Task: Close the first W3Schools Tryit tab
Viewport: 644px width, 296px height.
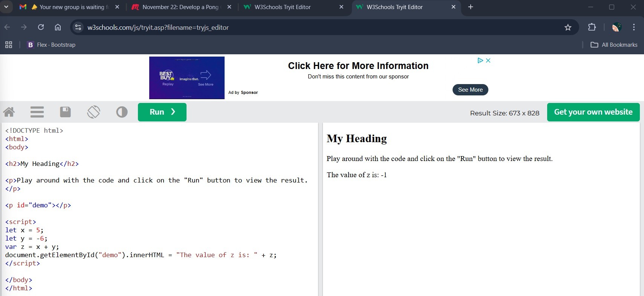Action: [341, 7]
